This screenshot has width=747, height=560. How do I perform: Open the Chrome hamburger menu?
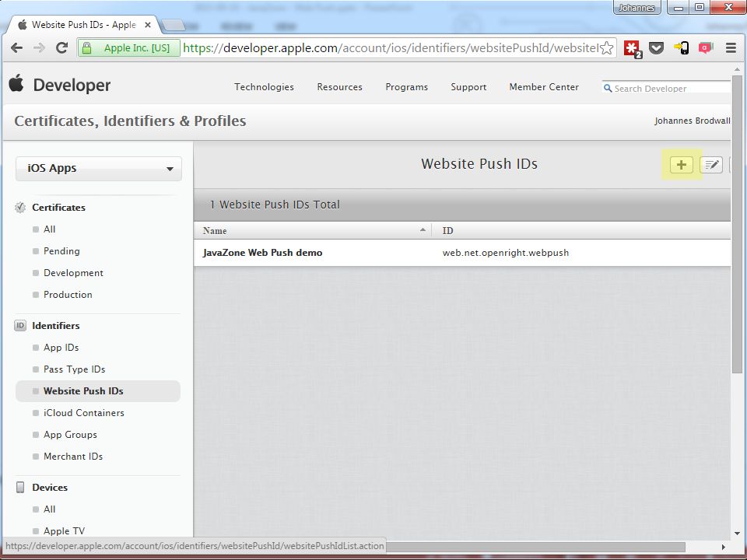731,47
